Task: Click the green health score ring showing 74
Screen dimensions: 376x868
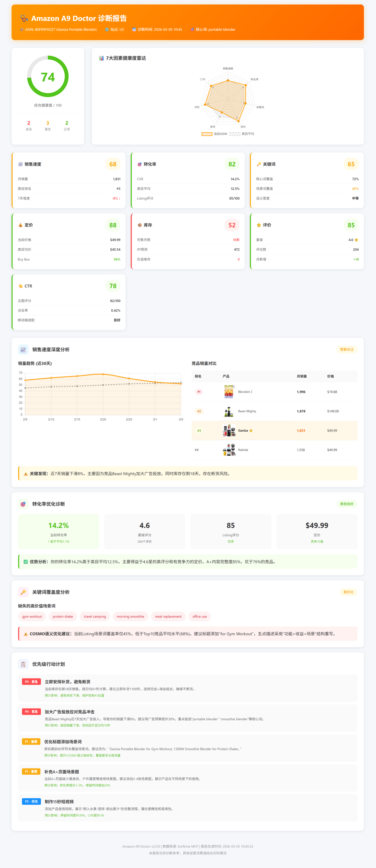Action: [48, 77]
